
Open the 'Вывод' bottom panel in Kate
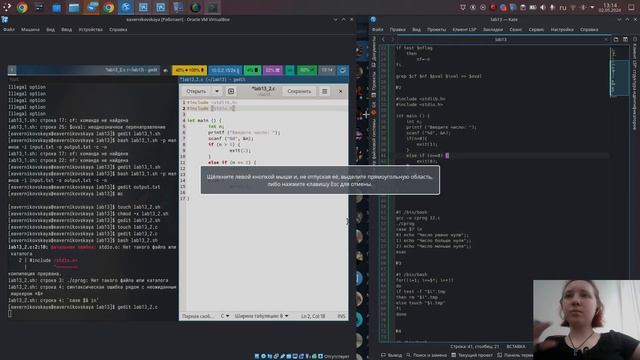coord(392,356)
